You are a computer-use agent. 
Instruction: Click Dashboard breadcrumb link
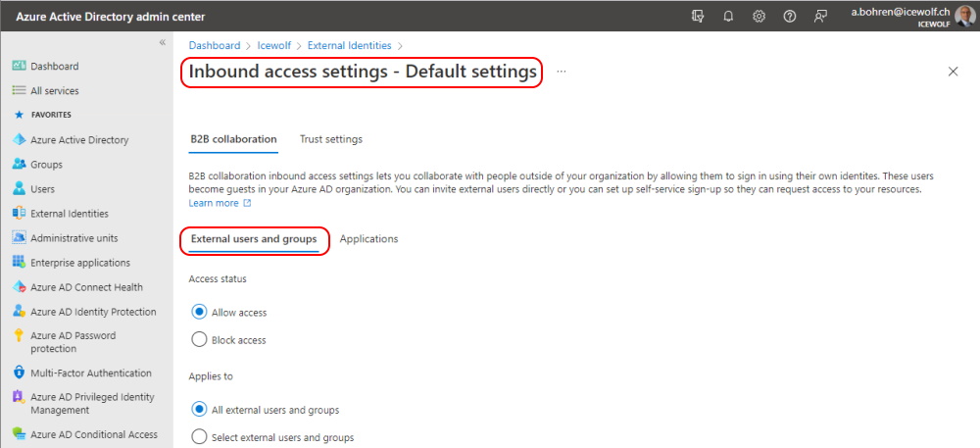(x=215, y=46)
